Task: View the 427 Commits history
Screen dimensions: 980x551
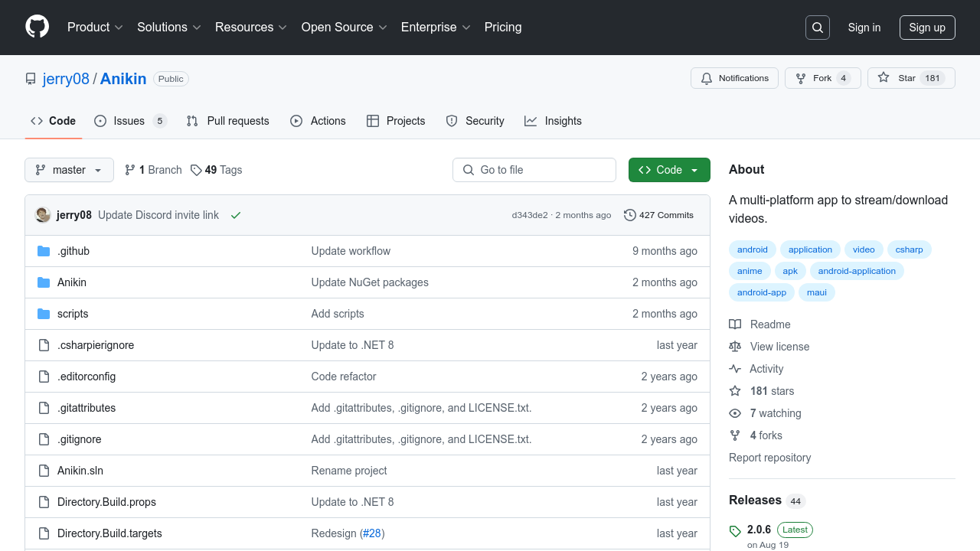Action: 658,215
